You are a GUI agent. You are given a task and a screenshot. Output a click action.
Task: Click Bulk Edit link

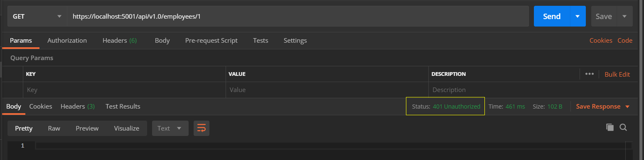[x=617, y=74]
